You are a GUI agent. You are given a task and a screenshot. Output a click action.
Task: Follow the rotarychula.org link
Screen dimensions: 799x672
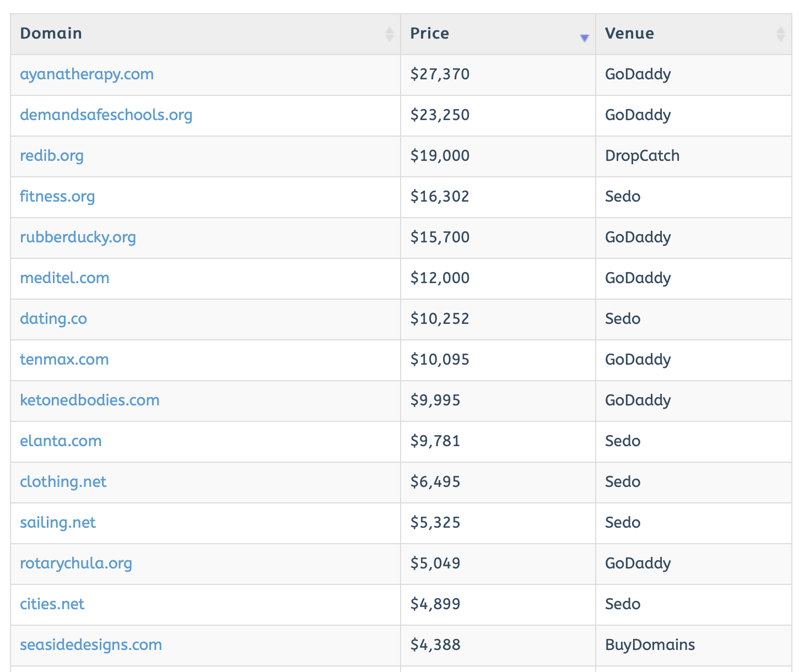click(76, 563)
